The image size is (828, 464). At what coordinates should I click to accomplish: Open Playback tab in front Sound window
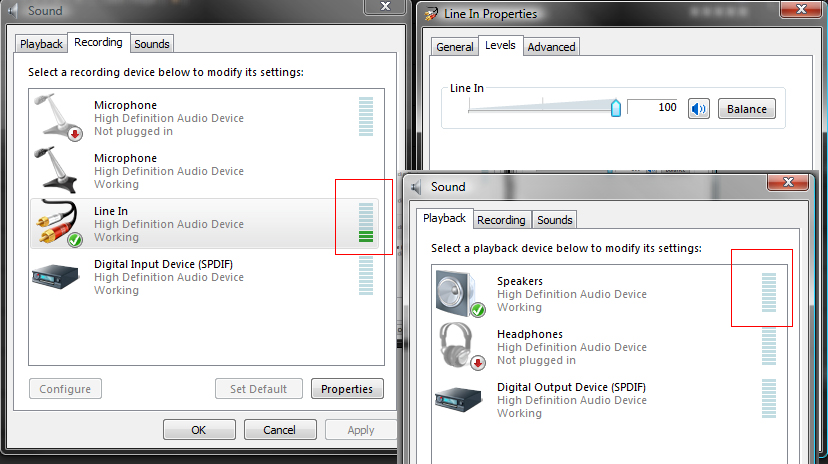(x=445, y=218)
